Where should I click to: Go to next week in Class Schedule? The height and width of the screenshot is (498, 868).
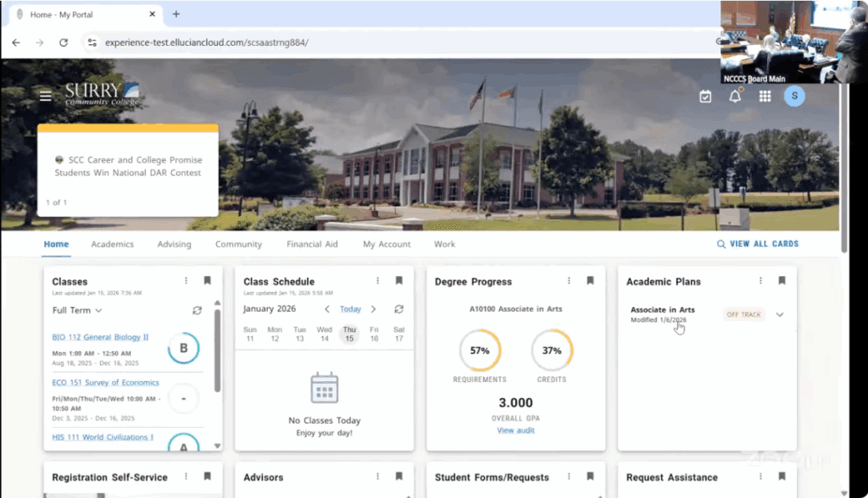(373, 309)
